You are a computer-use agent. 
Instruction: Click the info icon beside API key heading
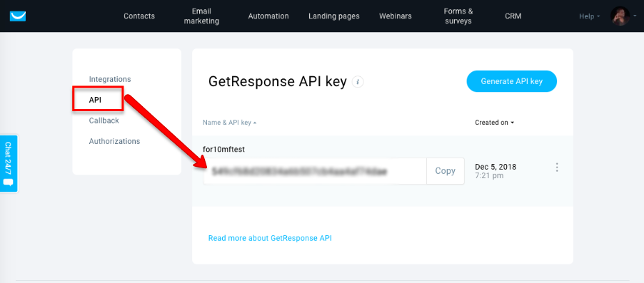pyautogui.click(x=358, y=82)
